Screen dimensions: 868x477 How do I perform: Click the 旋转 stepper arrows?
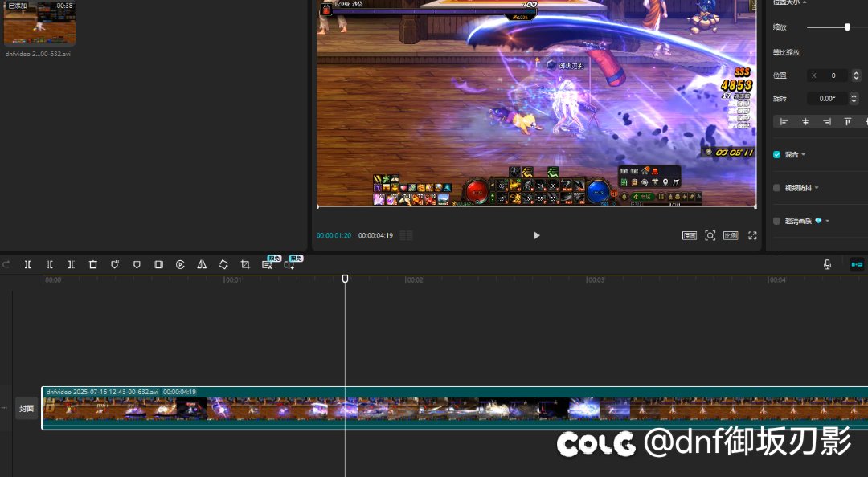point(854,99)
